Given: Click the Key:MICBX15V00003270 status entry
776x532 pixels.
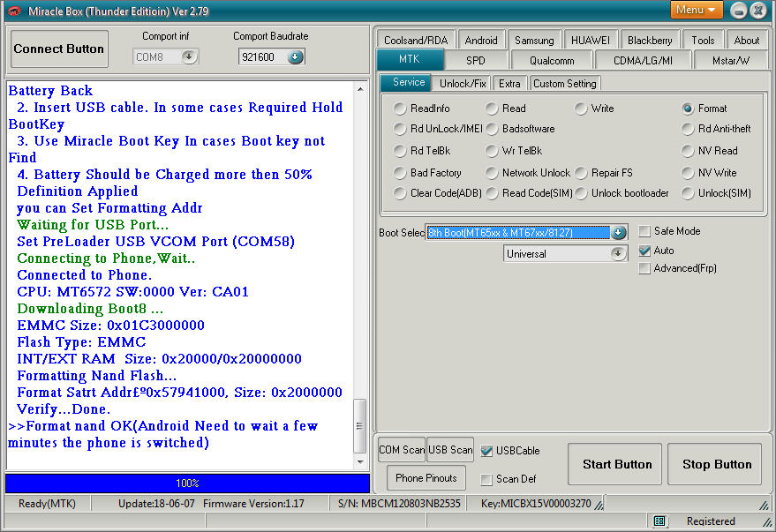Looking at the screenshot, I should [536, 503].
